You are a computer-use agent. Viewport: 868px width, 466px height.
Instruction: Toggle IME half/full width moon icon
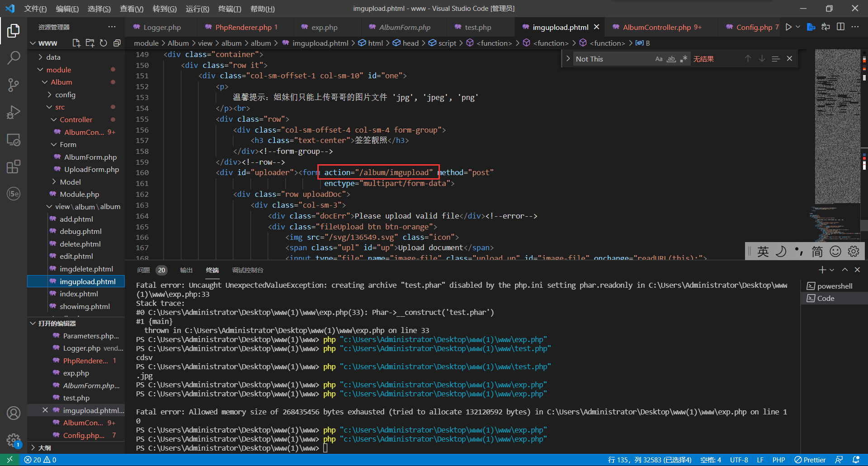[x=781, y=251]
